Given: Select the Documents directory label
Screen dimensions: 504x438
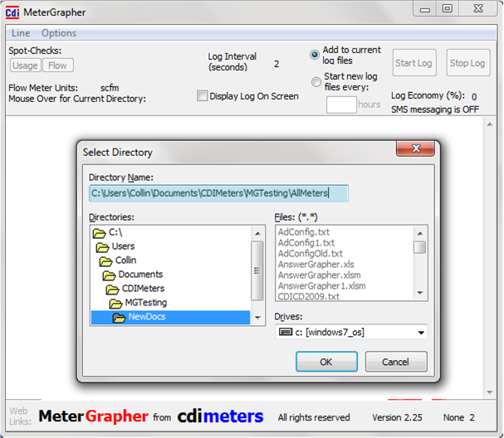Looking at the screenshot, I should [x=140, y=275].
